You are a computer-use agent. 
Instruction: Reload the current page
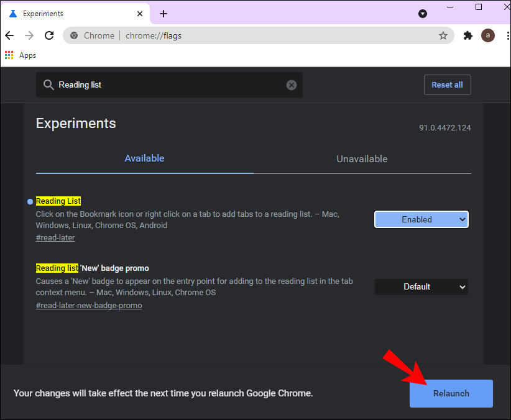[49, 35]
